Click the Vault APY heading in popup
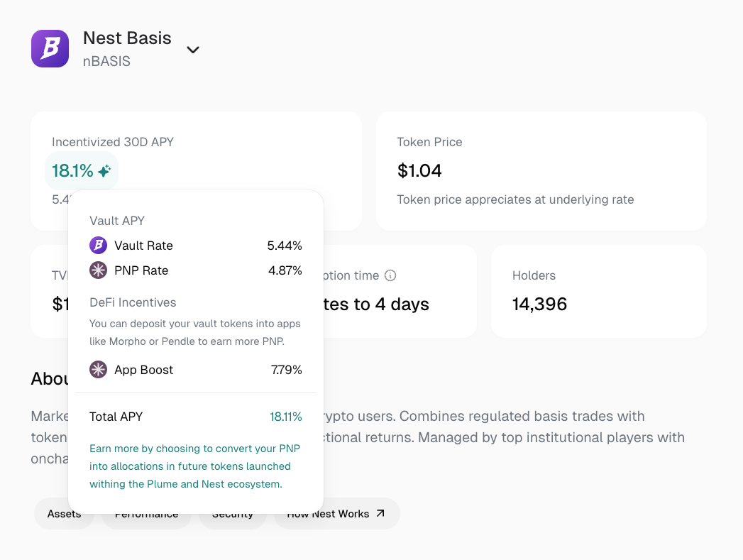Viewport: 743px width, 560px height. click(x=117, y=221)
